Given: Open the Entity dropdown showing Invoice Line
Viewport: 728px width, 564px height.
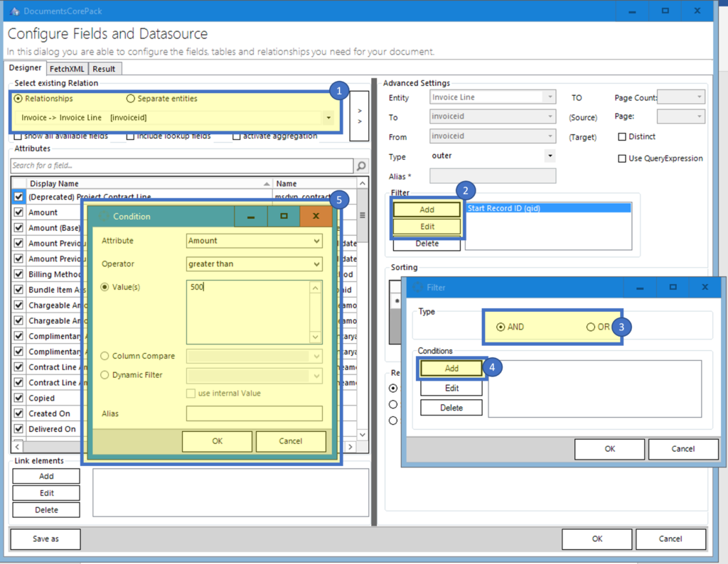Looking at the screenshot, I should 551,97.
